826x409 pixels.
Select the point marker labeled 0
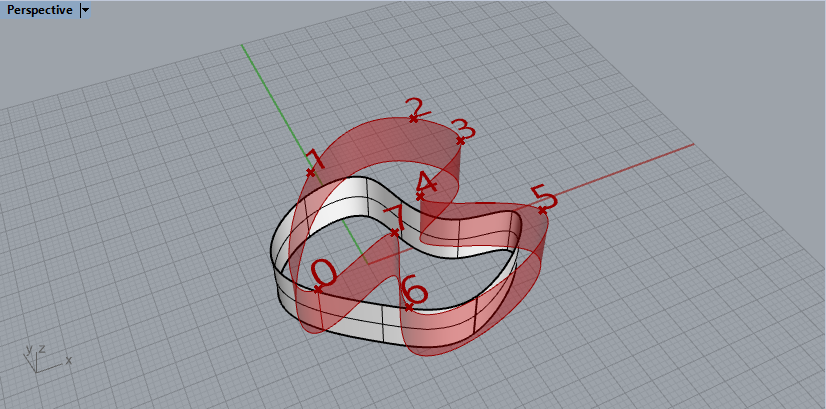pyautogui.click(x=318, y=289)
